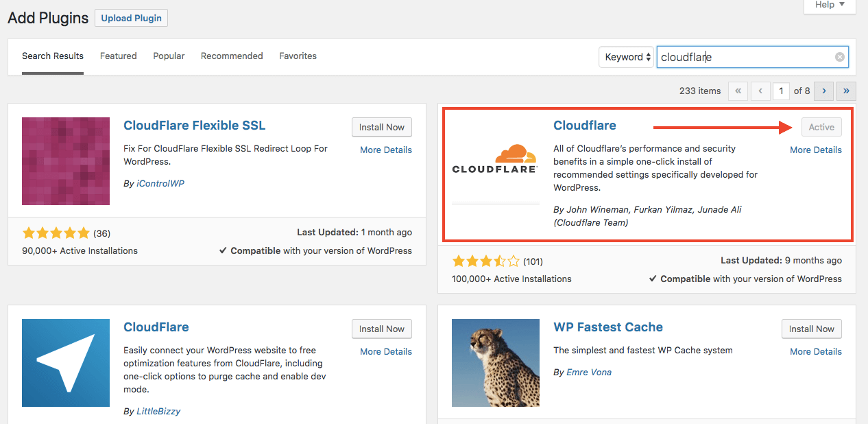This screenshot has height=424, width=868.
Task: Open CloudFlare Flexible SSL plugin icon
Action: (x=66, y=161)
